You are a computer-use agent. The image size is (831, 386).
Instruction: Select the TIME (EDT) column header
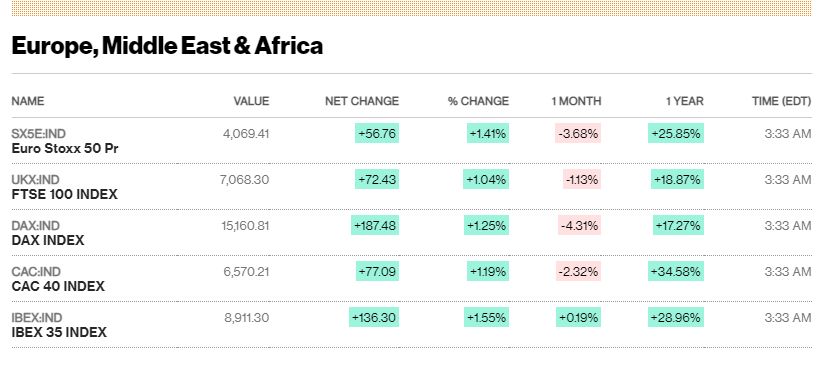pos(781,101)
